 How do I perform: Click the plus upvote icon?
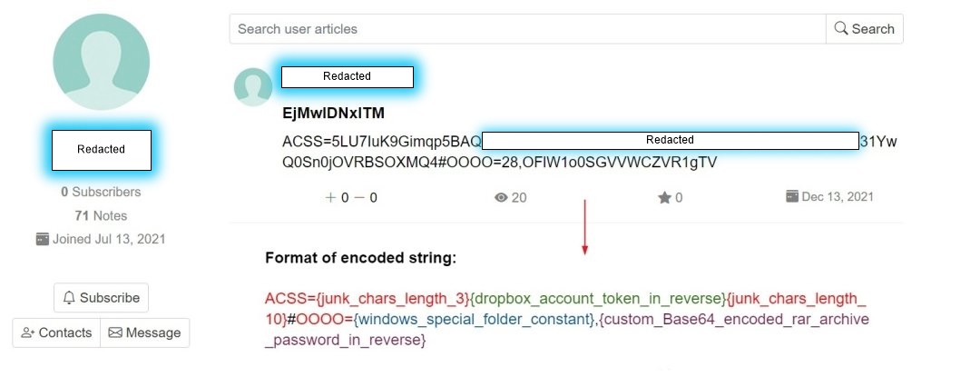[x=330, y=197]
